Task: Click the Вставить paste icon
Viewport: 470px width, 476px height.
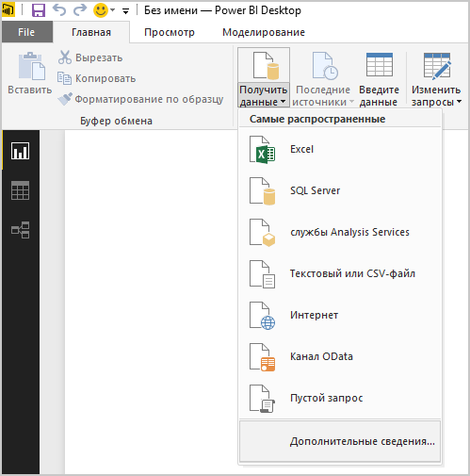Action: click(x=31, y=66)
